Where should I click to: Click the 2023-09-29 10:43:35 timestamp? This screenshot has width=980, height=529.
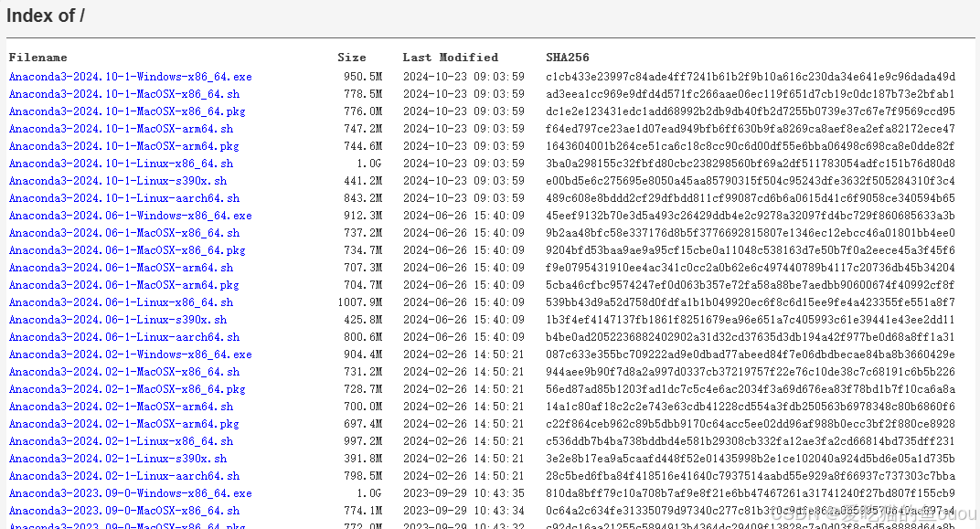(463, 492)
